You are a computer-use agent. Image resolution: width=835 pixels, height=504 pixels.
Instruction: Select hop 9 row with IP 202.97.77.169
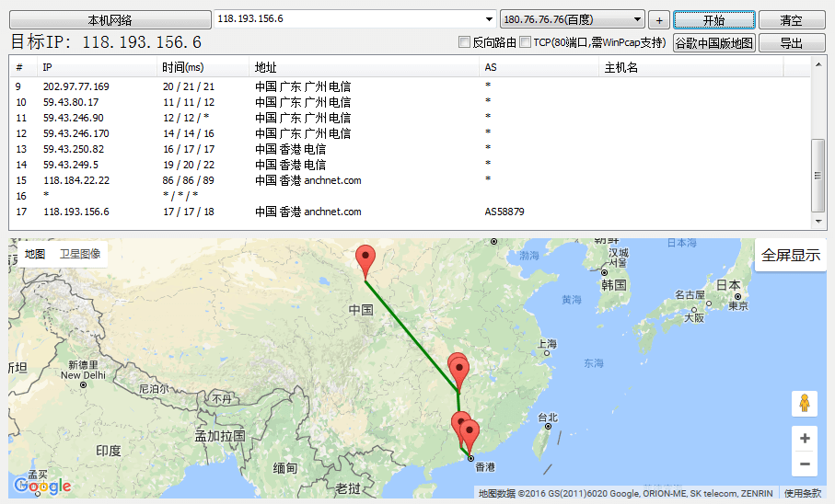tap(410, 86)
